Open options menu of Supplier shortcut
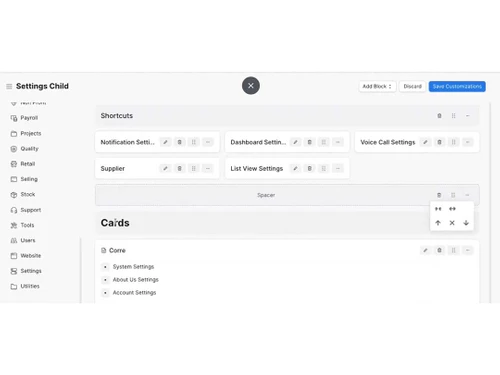This screenshot has height=375, width=500. point(208,168)
